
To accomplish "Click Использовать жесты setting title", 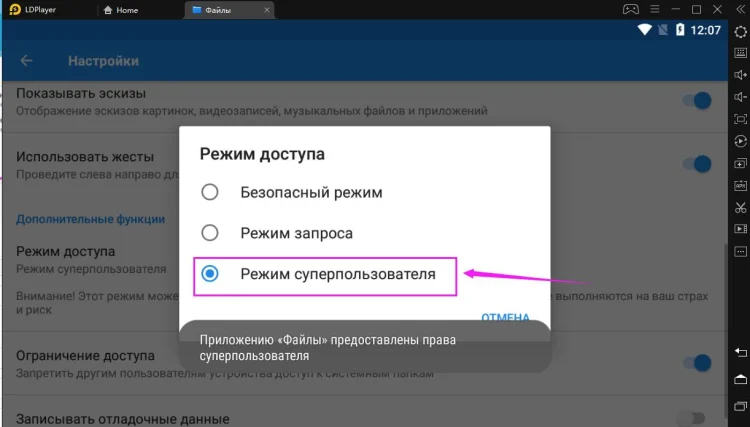I will click(85, 156).
